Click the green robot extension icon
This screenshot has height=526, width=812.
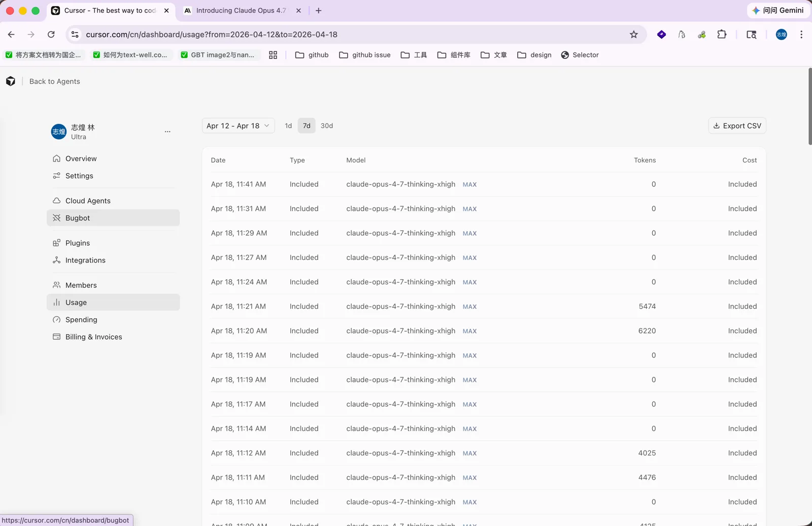pos(702,35)
